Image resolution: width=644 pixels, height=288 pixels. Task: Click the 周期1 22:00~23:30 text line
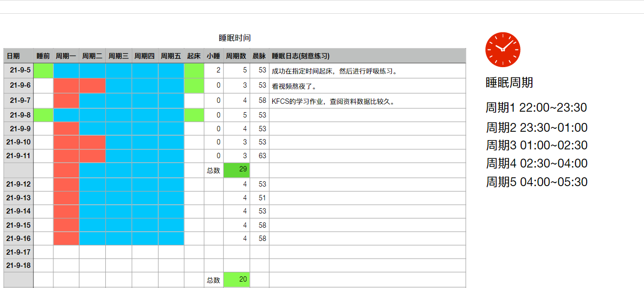[536, 108]
